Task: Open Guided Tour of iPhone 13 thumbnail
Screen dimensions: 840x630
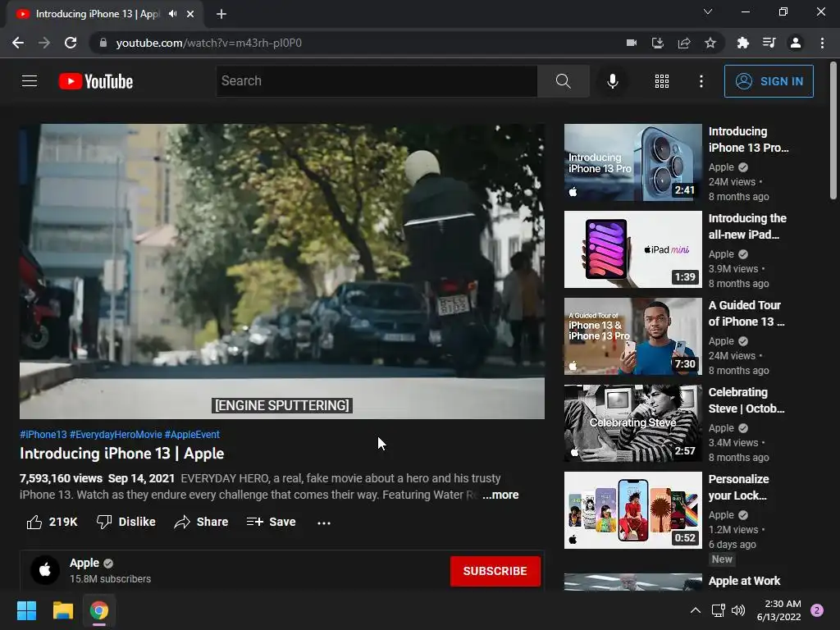Action: coord(632,336)
